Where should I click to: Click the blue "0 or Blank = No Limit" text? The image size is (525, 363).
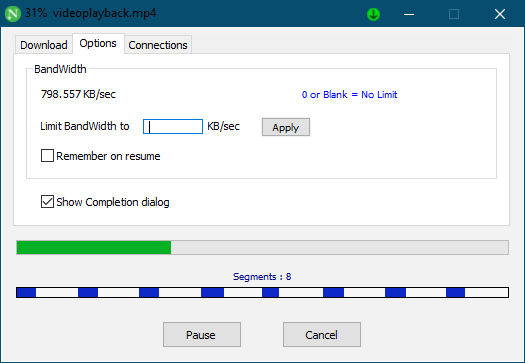pyautogui.click(x=349, y=95)
